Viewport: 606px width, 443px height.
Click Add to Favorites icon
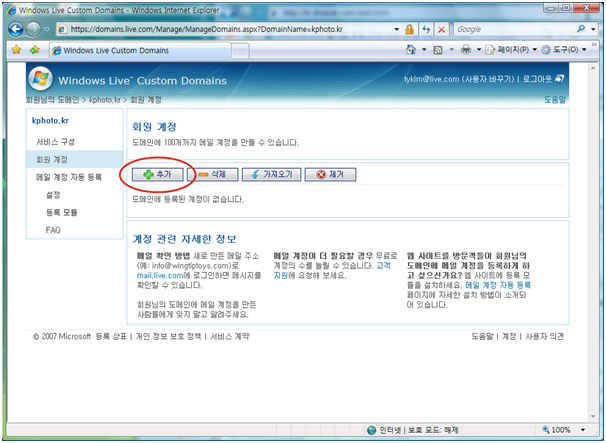coord(34,50)
